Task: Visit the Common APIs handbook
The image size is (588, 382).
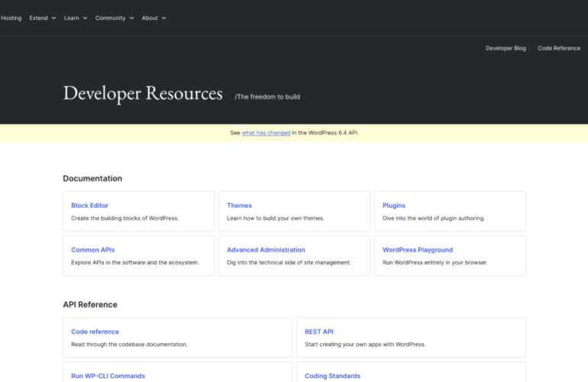Action: [93, 250]
